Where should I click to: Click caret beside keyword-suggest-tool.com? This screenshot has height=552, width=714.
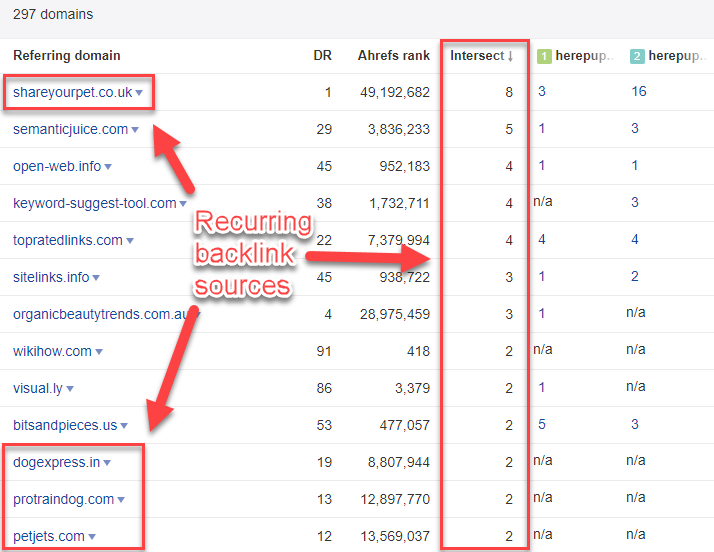pyautogui.click(x=184, y=204)
